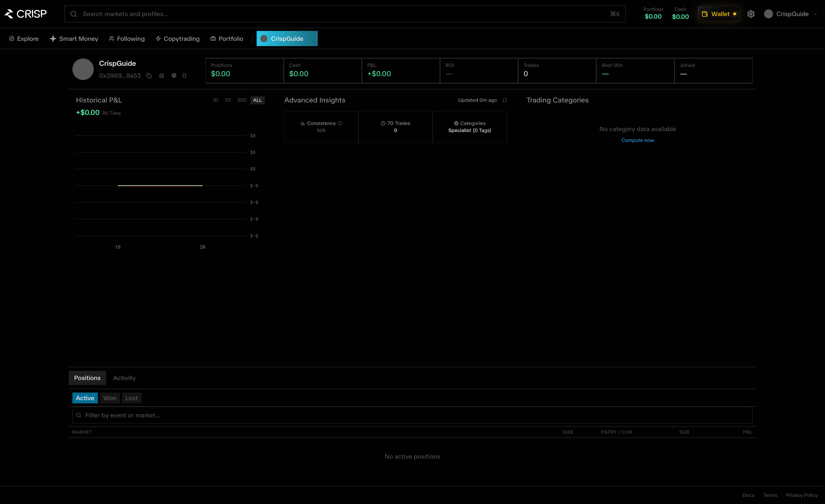Click the header Portfolio $0.00 balance
The height and width of the screenshot is (504, 825).
[x=653, y=13]
